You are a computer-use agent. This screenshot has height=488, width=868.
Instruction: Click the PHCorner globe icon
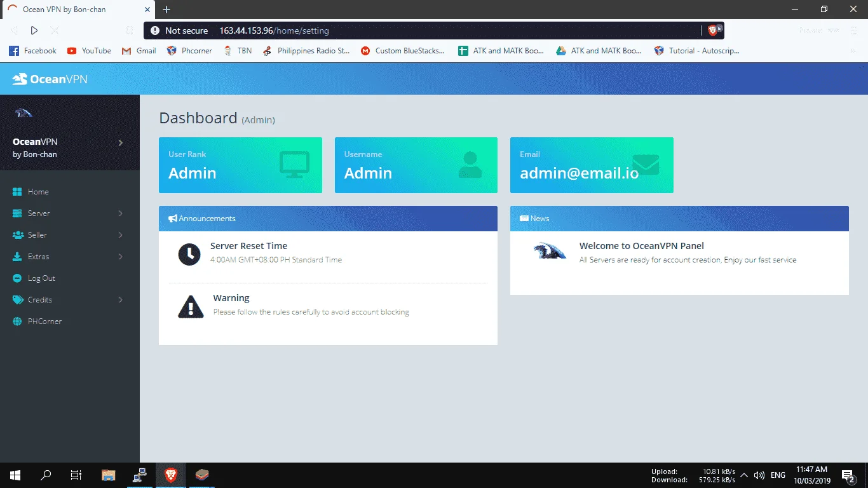coord(17,322)
